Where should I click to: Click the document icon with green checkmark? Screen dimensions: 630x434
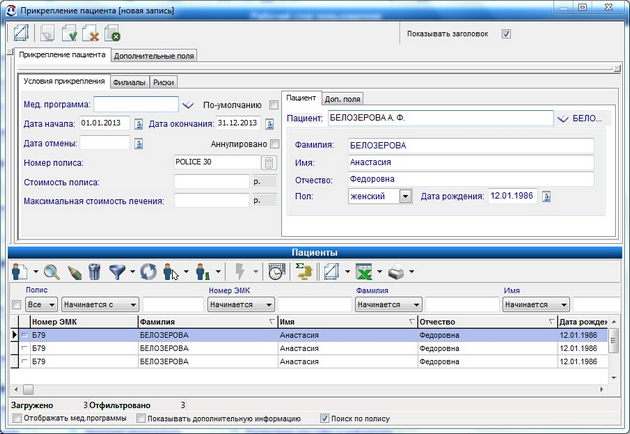pos(70,33)
